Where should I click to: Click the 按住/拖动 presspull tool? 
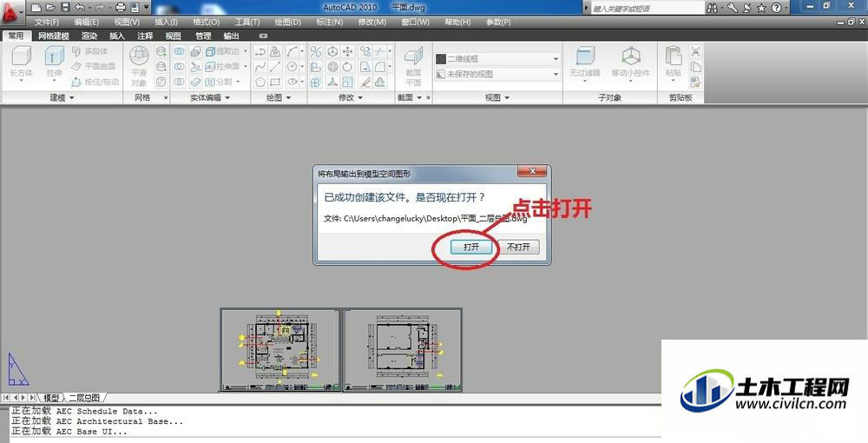click(x=95, y=82)
